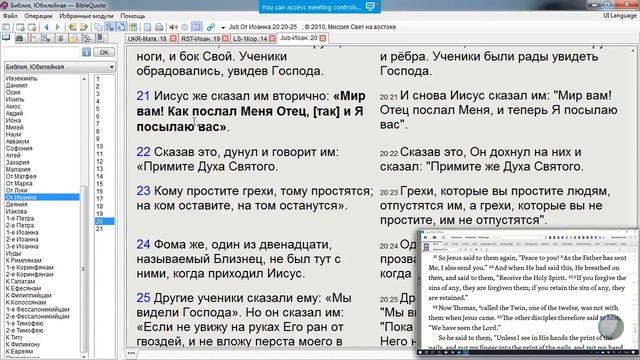
Task: Toggle the side panel layout icon
Action: coord(6,27)
